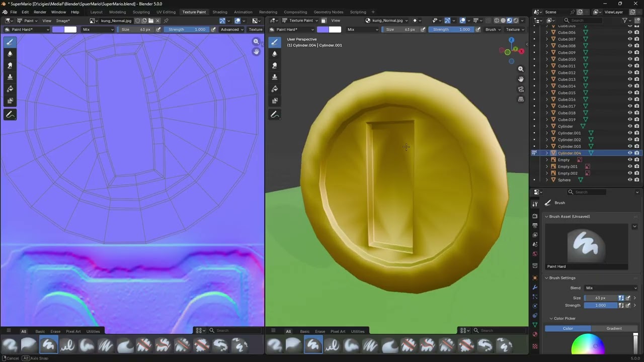
Task: Open the World properties tab
Action: pos(535,254)
